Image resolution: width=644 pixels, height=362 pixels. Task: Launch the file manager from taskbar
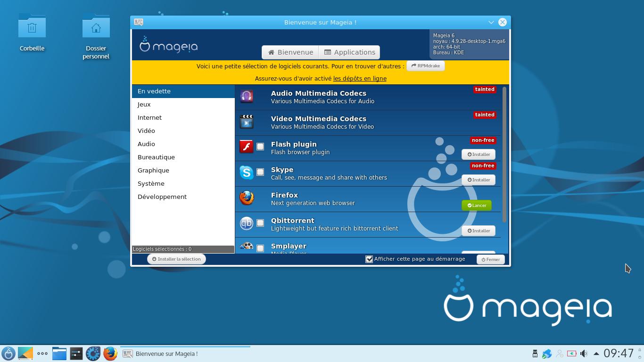point(59,354)
